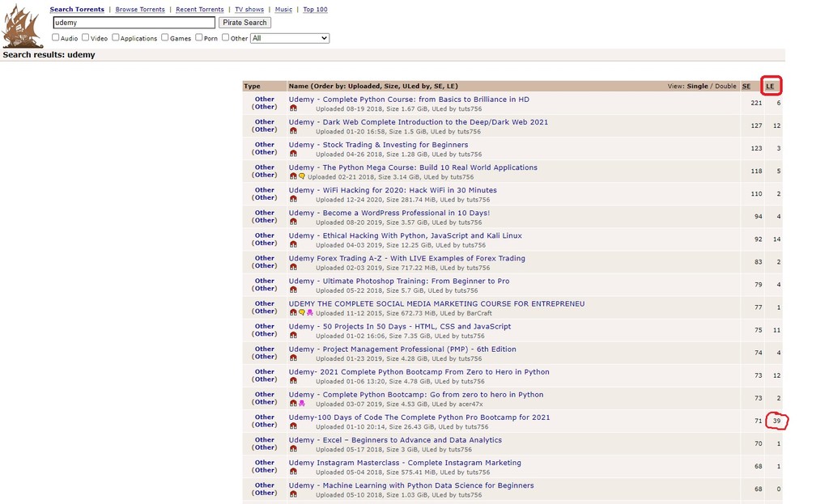Open uploader acer47x's profile link

tap(470, 404)
